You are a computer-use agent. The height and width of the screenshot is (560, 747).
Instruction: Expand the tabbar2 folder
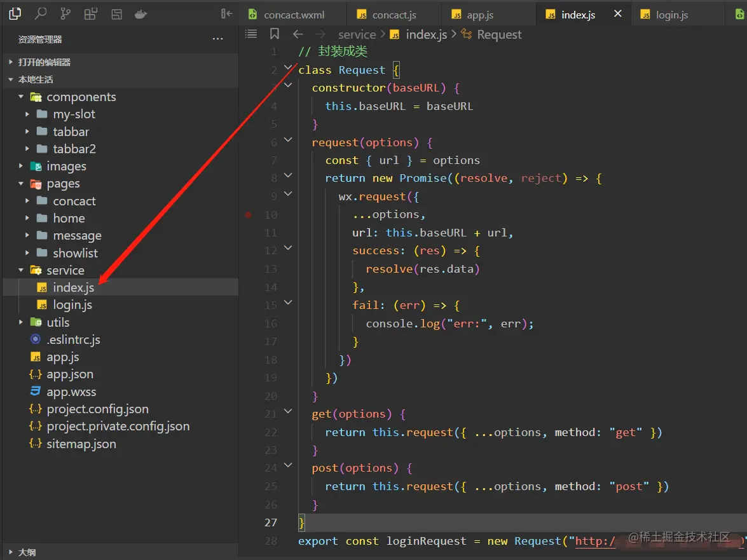click(119, 149)
